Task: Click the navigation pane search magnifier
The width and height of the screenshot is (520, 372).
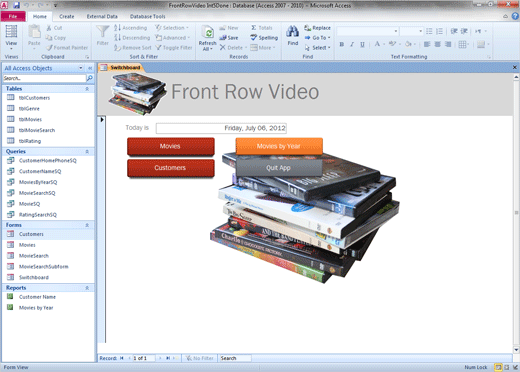Action: click(x=90, y=78)
